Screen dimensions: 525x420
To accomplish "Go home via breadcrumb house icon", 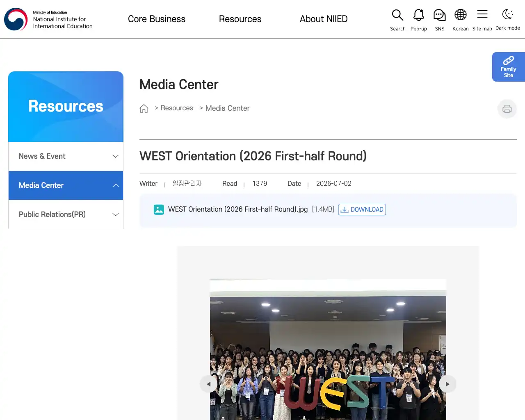I will pos(144,108).
